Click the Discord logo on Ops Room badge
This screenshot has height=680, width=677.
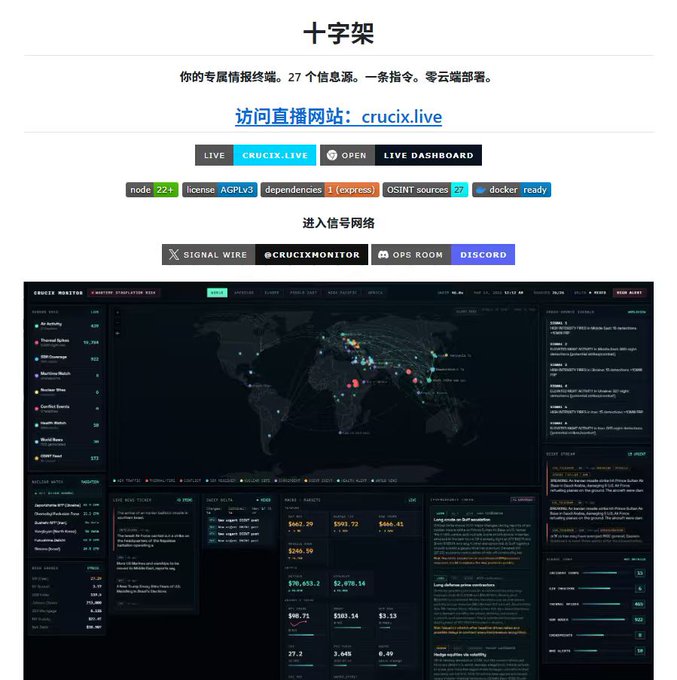(x=383, y=255)
